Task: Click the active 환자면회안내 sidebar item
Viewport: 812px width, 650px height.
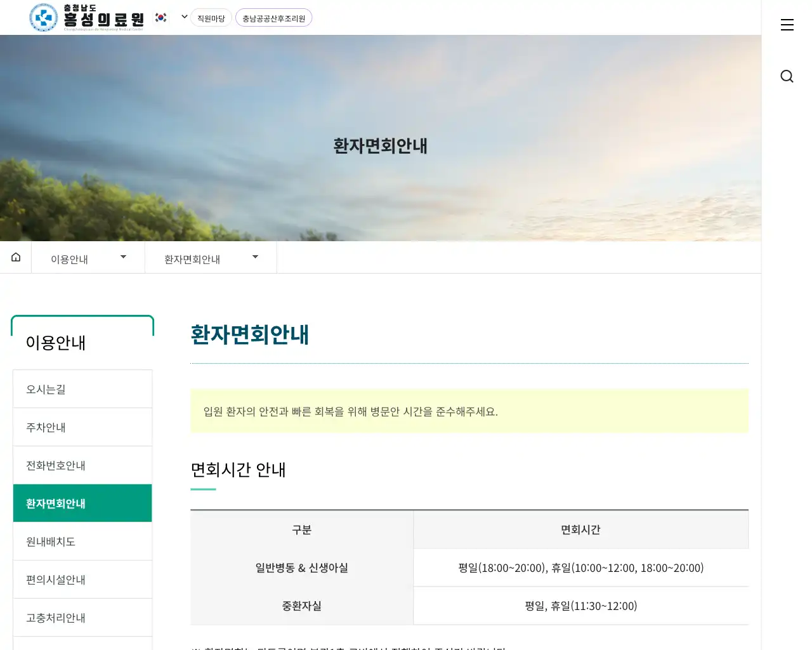Action: [82, 503]
